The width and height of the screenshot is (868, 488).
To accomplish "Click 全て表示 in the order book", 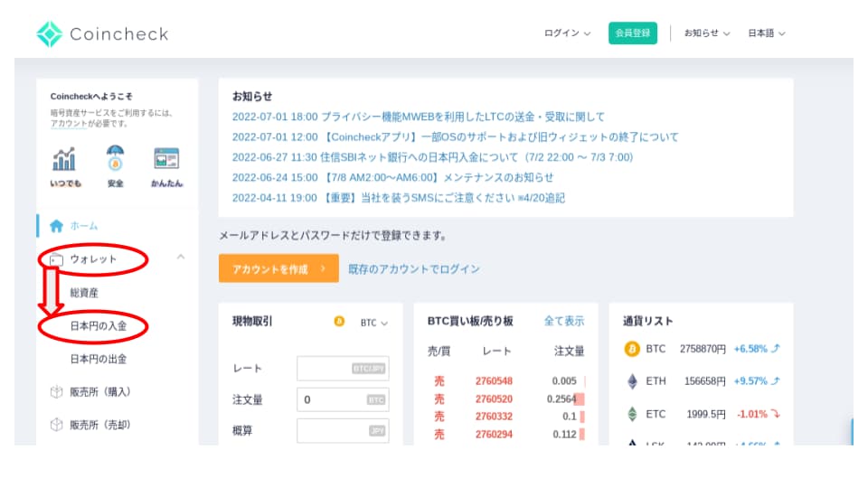I will click(x=564, y=321).
